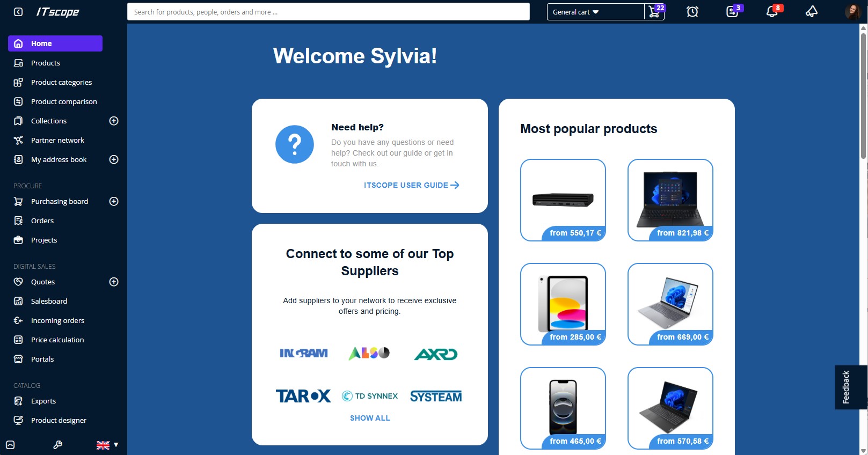868x455 pixels.
Task: Add new entry beside Purchasing board
Action: 114,201
